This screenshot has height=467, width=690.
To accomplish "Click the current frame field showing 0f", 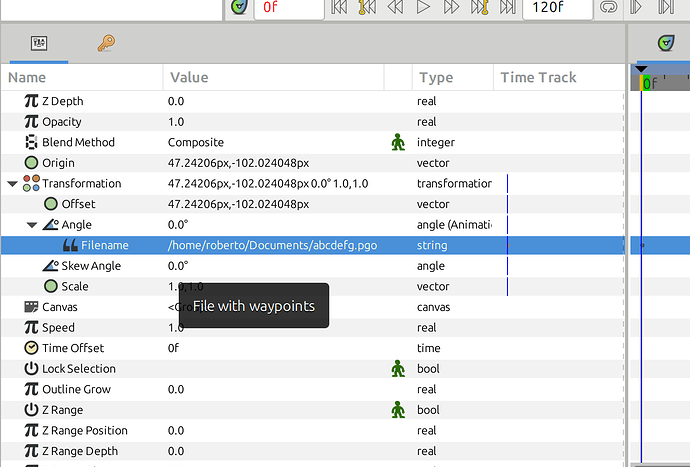I will pos(286,7).
